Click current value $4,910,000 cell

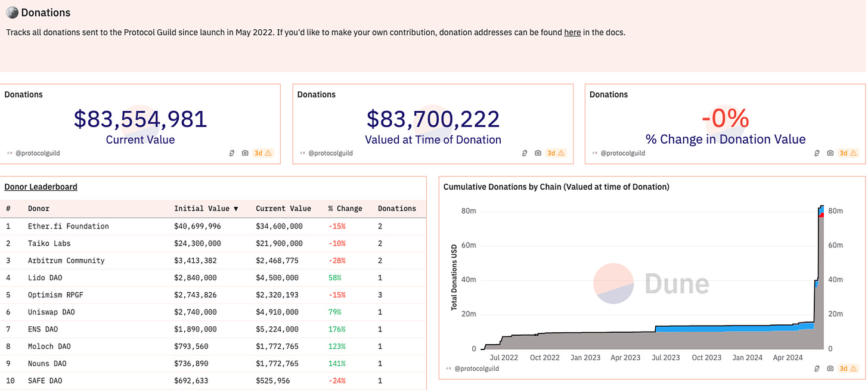click(x=277, y=312)
